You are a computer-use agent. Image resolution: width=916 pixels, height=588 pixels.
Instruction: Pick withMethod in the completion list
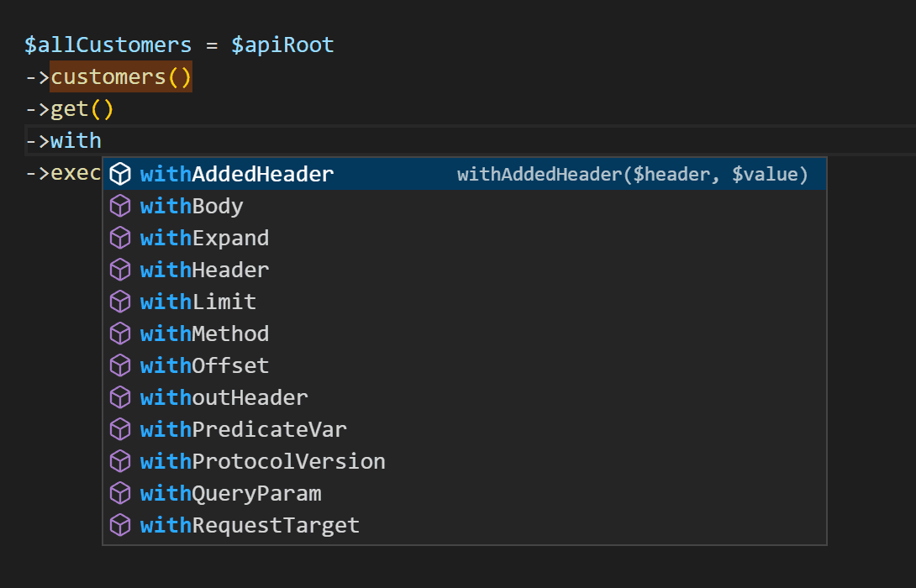click(204, 334)
